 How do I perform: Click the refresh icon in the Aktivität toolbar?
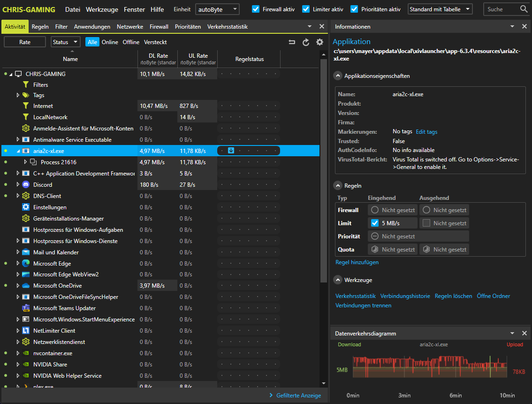pos(306,42)
